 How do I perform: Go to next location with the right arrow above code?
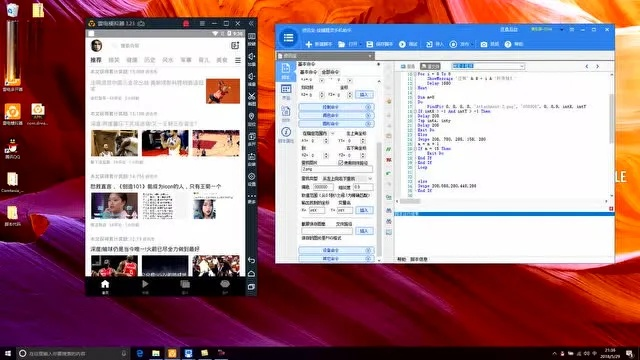[598, 66]
